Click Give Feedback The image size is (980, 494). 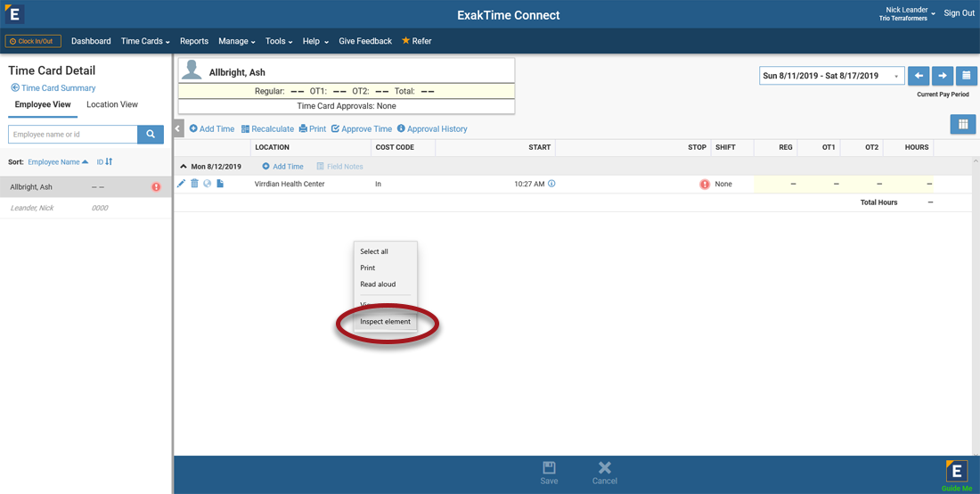(x=365, y=41)
